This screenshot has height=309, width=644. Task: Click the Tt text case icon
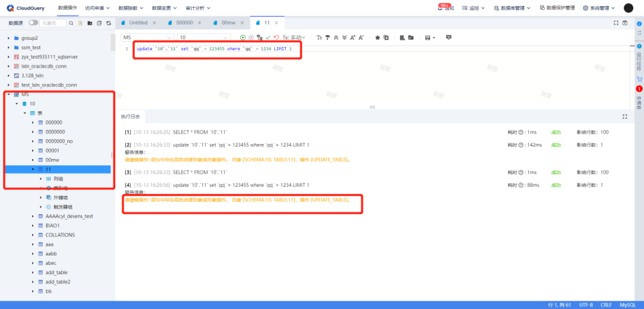[x=319, y=38]
